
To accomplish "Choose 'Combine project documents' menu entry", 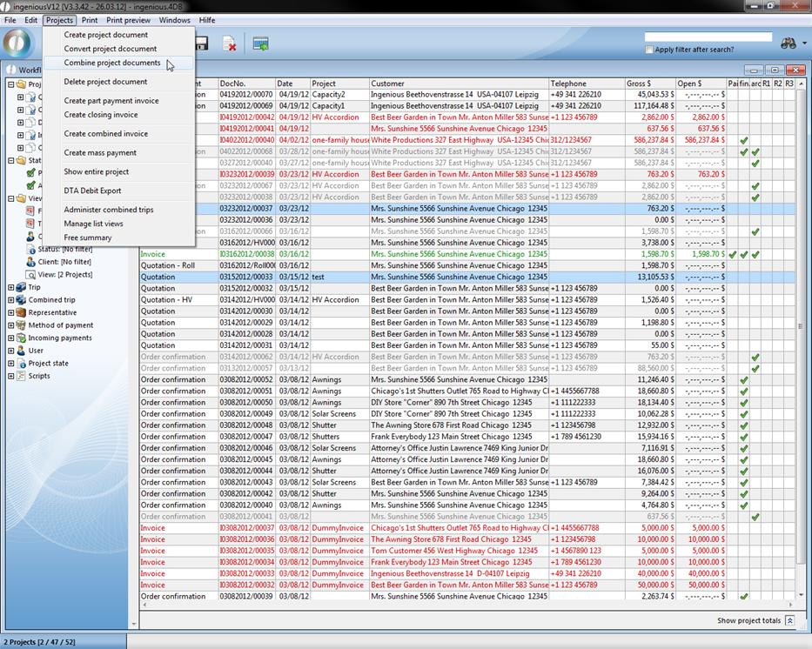I will 112,63.
